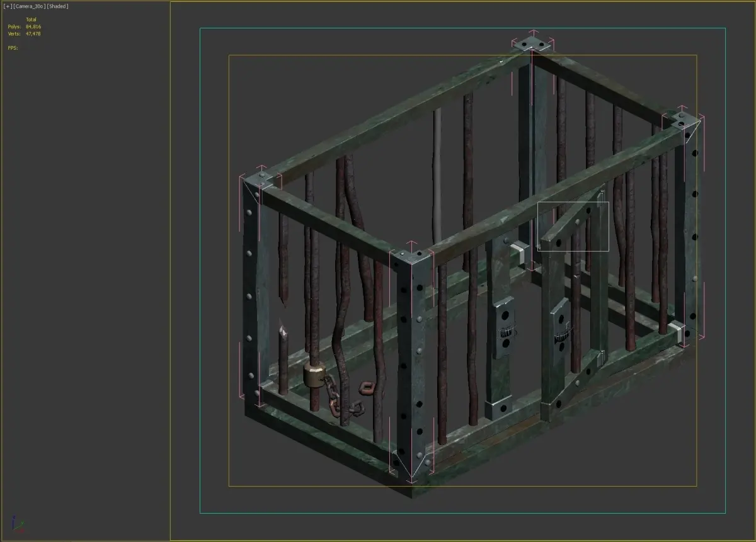Click the 'Verts:' statistics label

[14, 33]
